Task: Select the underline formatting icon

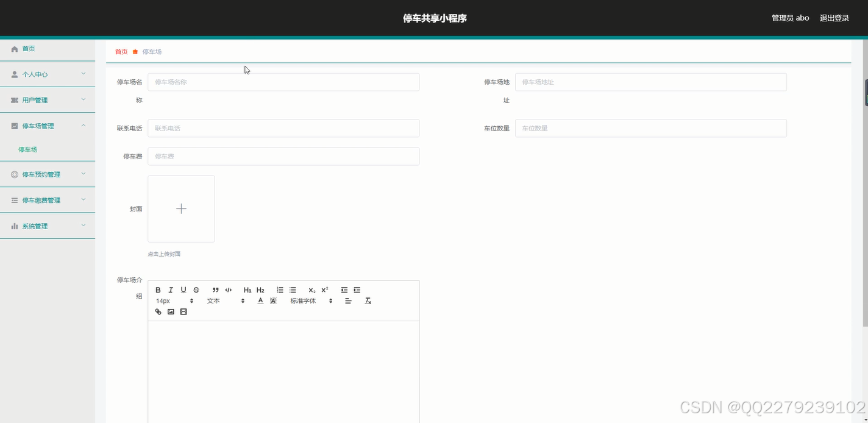Action: tap(183, 290)
